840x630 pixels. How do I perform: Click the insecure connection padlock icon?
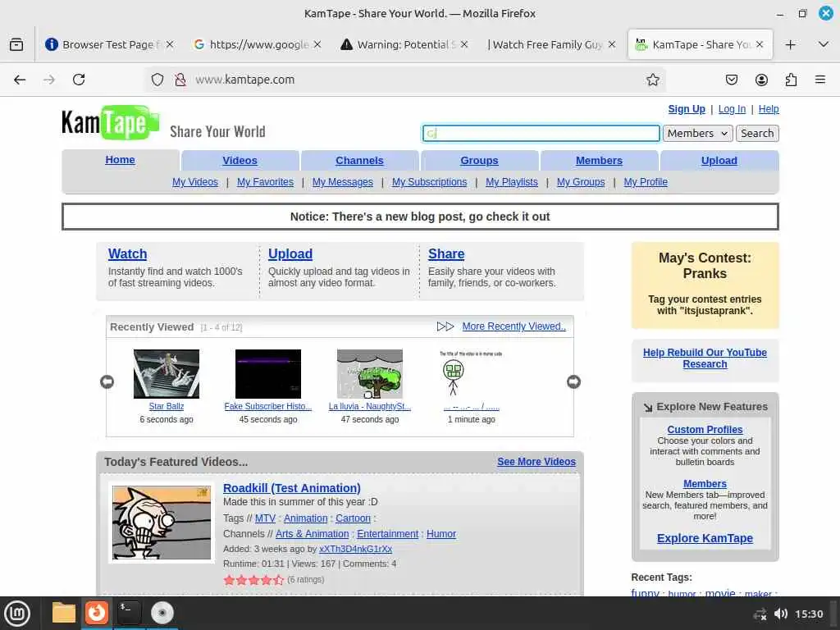pyautogui.click(x=180, y=80)
